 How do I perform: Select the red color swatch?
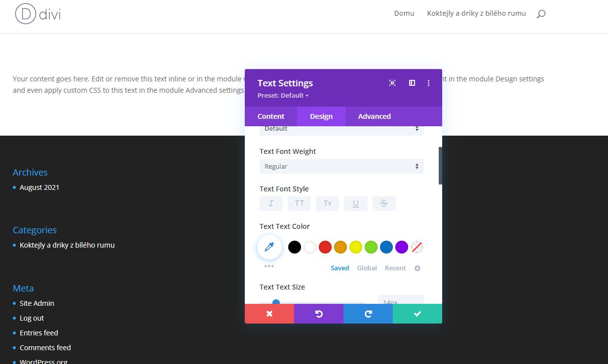point(325,247)
